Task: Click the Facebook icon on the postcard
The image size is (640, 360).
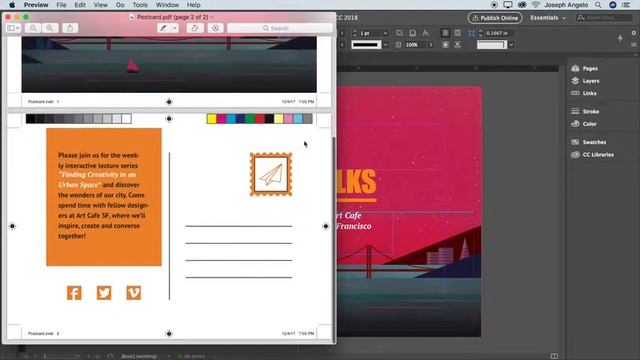Action: (74, 293)
